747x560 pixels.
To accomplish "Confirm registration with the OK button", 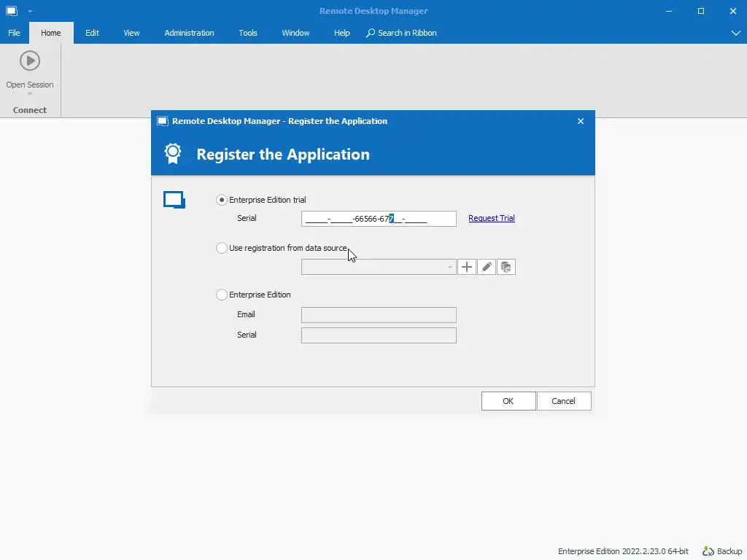I will pyautogui.click(x=508, y=401).
